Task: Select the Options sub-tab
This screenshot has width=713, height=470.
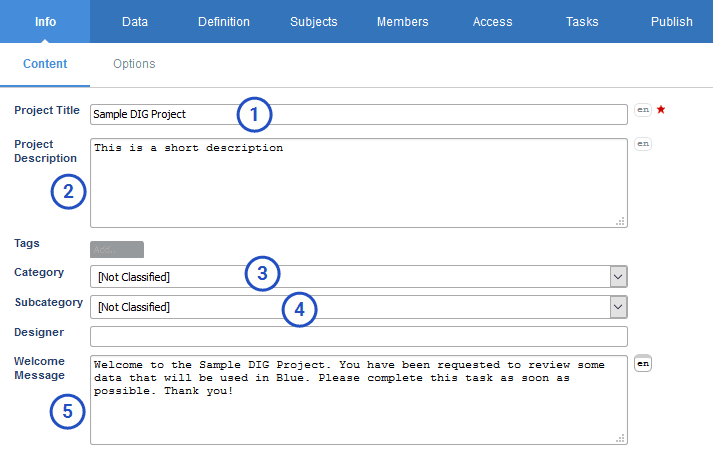Action: 134,64
